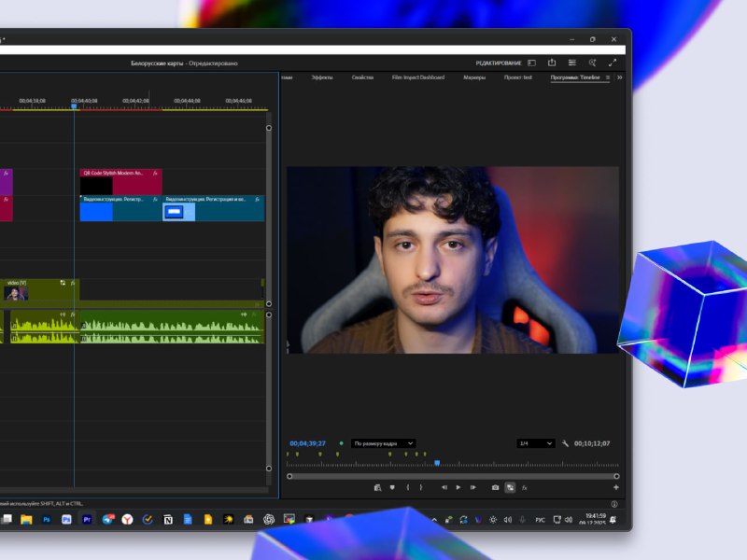Open the header menu three-lines icon

(x=572, y=63)
